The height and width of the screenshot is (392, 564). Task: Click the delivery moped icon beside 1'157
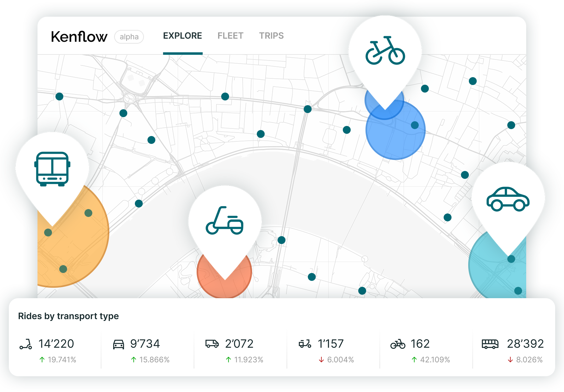point(305,344)
